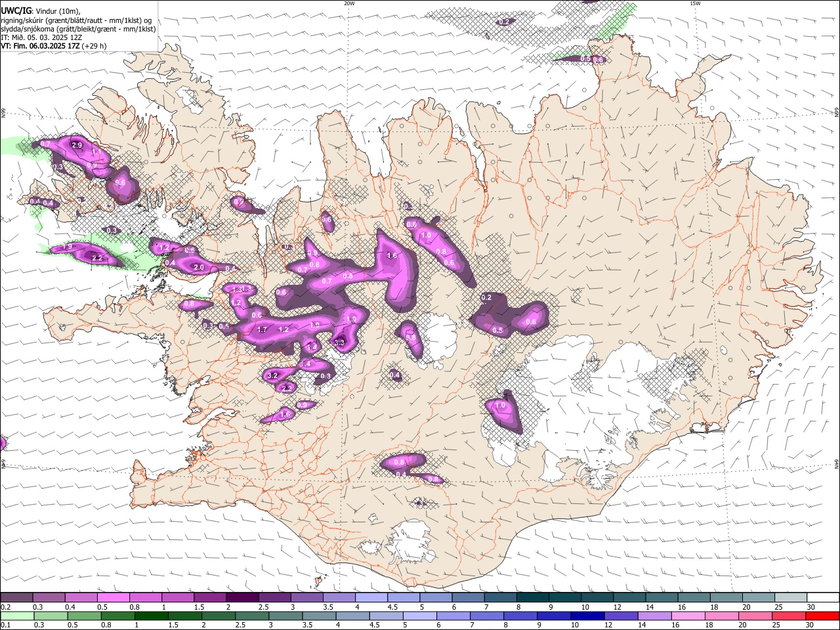Click the bold 'VT: Fim. 06.03.2025 17Z' text

point(41,46)
